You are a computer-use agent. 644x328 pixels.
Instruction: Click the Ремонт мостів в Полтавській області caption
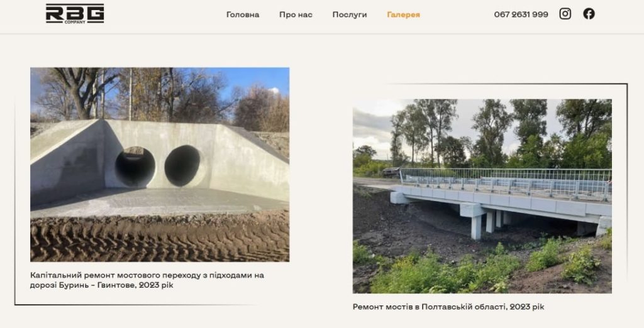click(x=448, y=307)
